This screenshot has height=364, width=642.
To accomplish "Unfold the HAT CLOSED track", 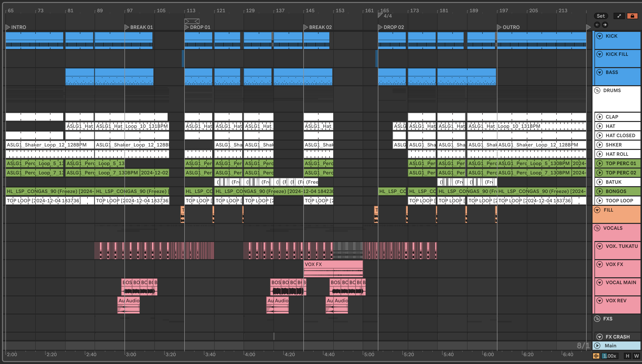I will pos(599,135).
